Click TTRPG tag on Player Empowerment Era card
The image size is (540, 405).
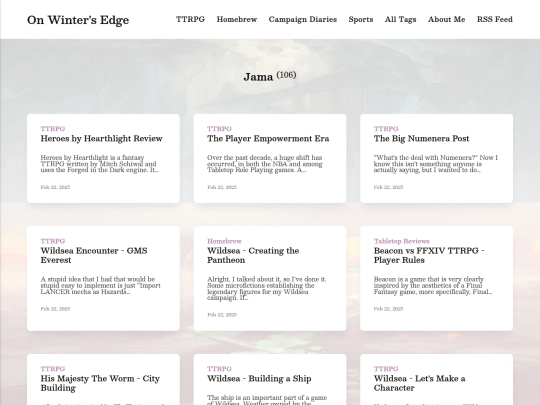(219, 129)
